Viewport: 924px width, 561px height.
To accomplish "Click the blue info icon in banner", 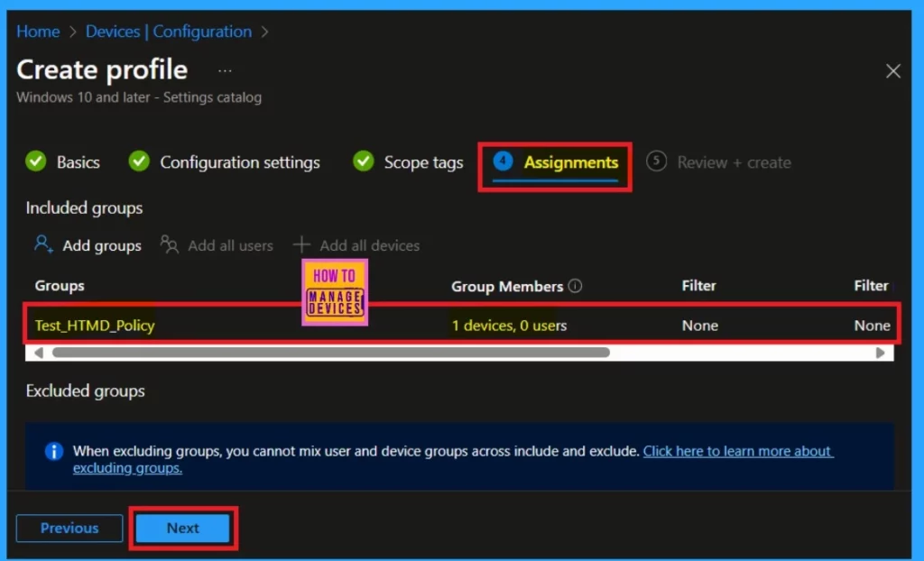I will pos(53,451).
